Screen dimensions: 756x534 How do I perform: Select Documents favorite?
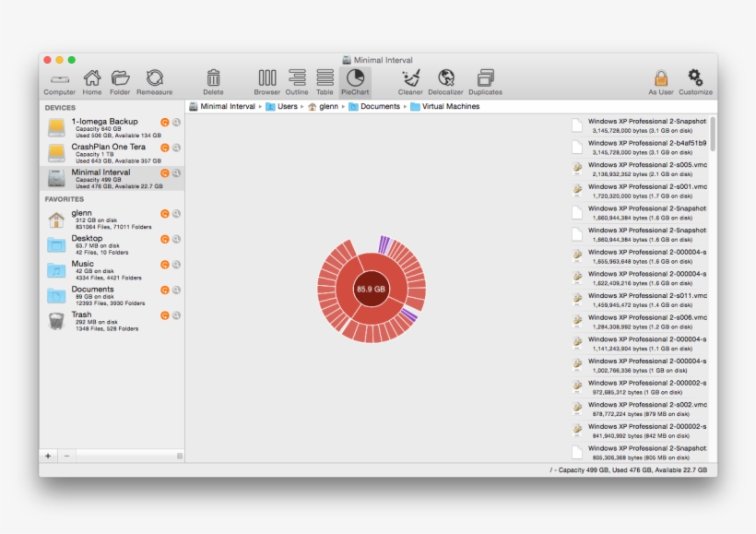pyautogui.click(x=112, y=296)
